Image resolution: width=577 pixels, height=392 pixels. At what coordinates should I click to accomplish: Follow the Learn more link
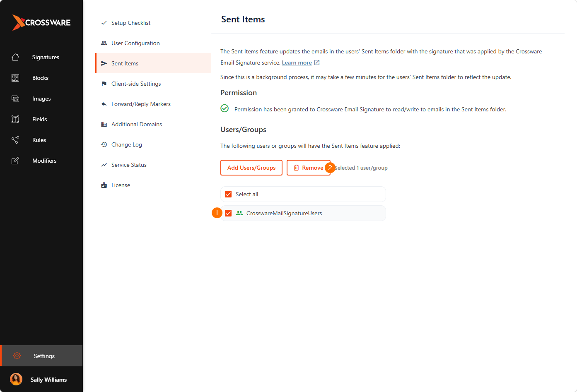click(x=297, y=63)
